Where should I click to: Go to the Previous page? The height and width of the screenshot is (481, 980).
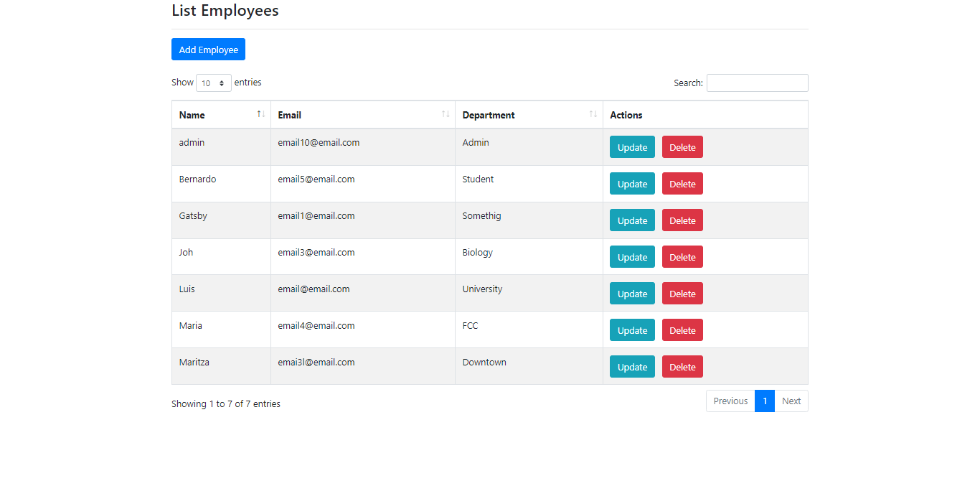730,401
